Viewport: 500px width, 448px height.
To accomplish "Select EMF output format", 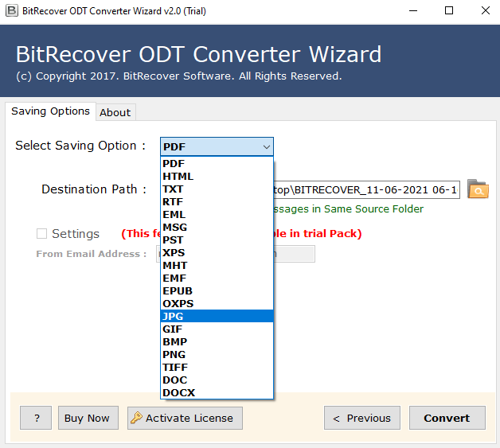I will click(x=217, y=279).
